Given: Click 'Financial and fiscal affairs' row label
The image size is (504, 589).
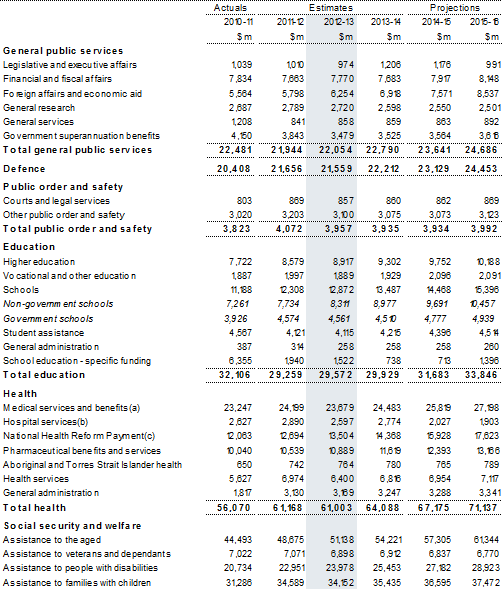Looking at the screenshot, I should 57,79.
